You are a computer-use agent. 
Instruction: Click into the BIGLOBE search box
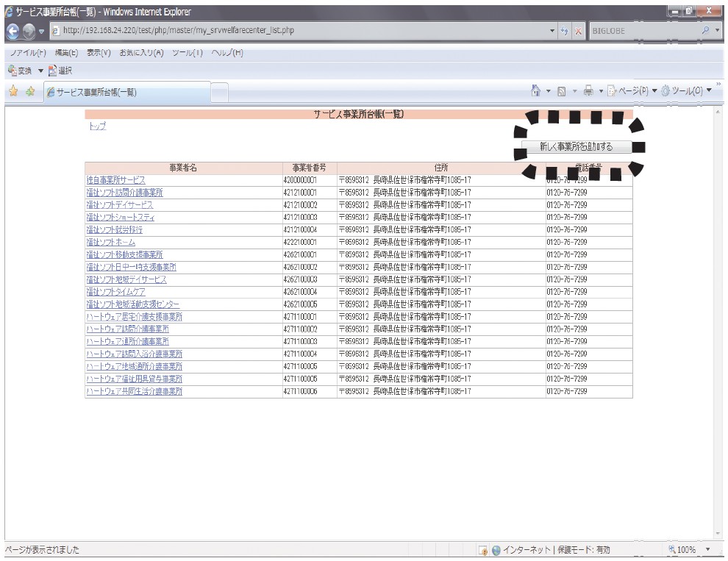tap(643, 31)
